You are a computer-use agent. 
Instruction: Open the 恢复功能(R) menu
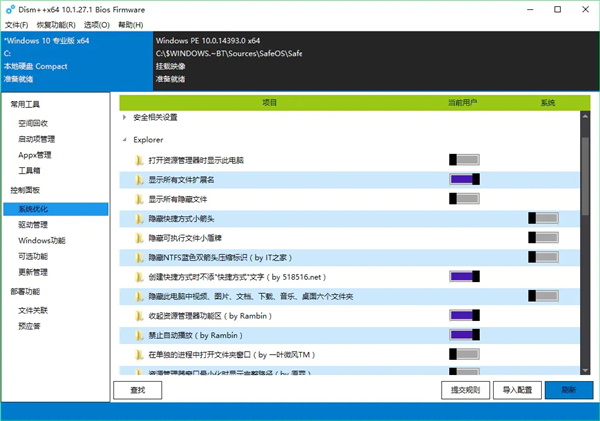pos(55,24)
